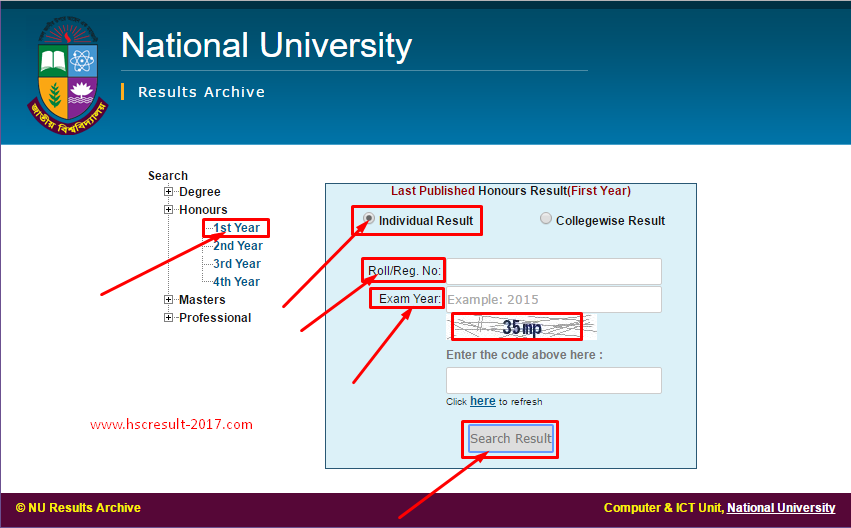Open the Masters category
Screen dimensions: 851x528
point(202,300)
